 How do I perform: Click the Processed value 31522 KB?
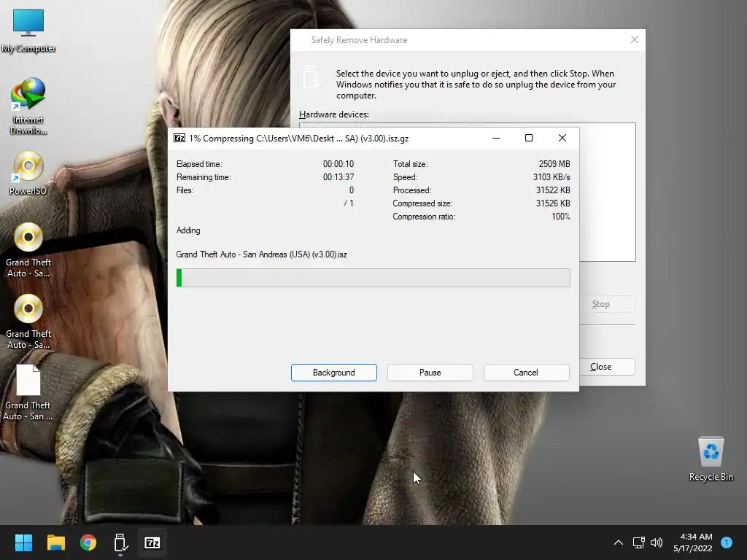click(x=553, y=190)
